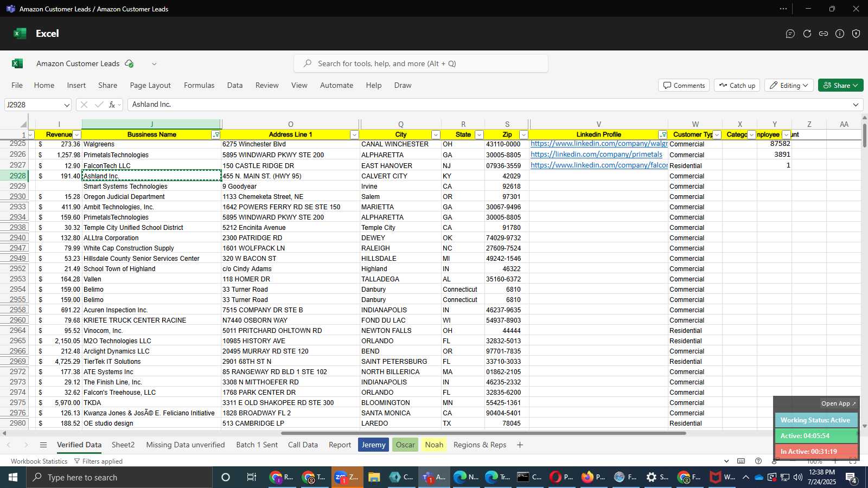The width and height of the screenshot is (868, 488).
Task: Click the search for tools field
Action: (421, 63)
